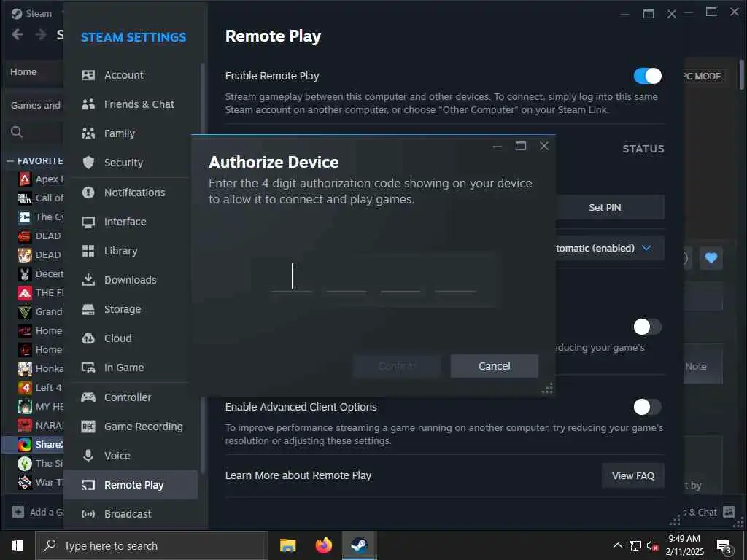
Task: Click the Broadcast signal icon
Action: coord(88,514)
